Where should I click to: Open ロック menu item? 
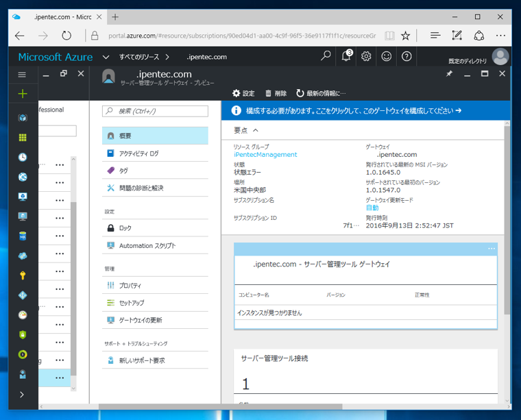pyautogui.click(x=155, y=228)
